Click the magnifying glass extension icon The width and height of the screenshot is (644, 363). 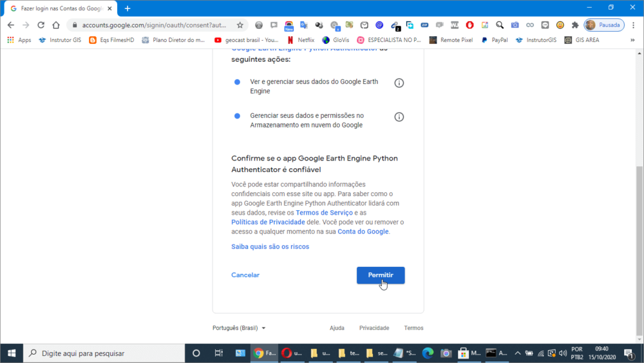pyautogui.click(x=500, y=25)
